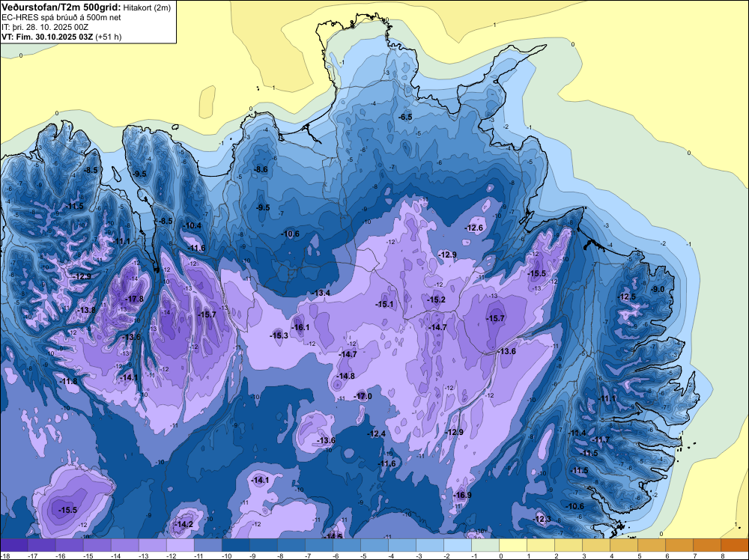Click legend swatch between -15 and -14
This screenshot has width=749, height=560.
pos(97,545)
